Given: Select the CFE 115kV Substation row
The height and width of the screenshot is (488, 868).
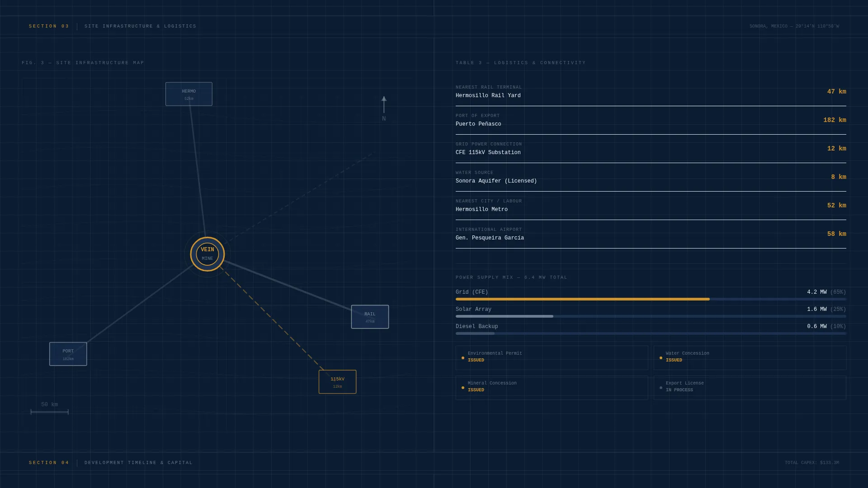Looking at the screenshot, I should point(651,149).
